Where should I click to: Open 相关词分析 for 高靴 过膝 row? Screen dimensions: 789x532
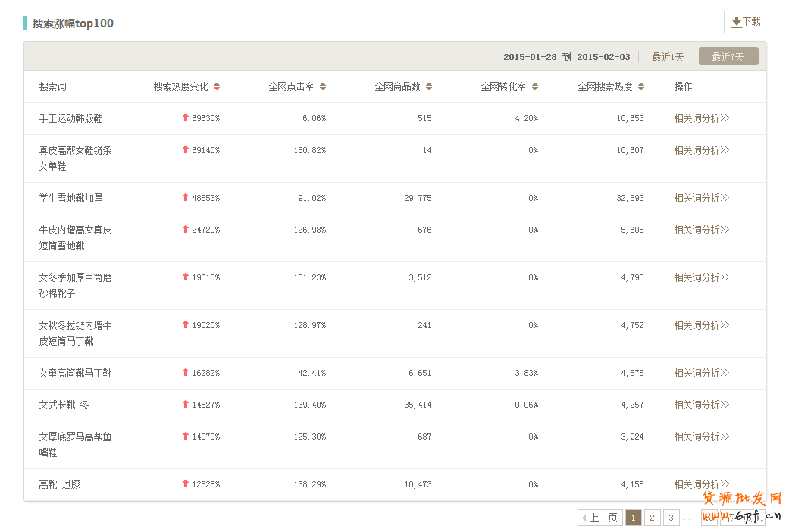[x=701, y=484]
